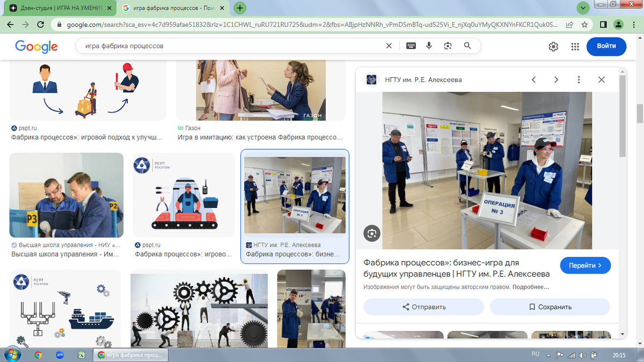Open the pspt.ru courier illustration thumbnail

[x=88, y=90]
